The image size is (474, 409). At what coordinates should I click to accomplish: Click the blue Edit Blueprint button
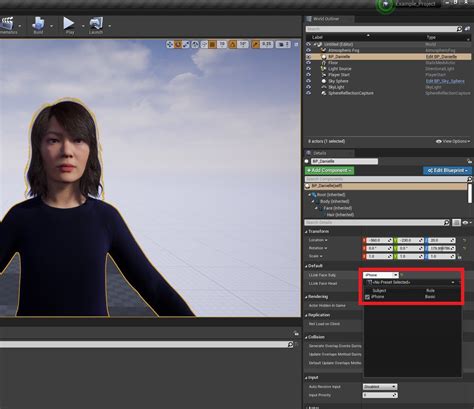click(x=447, y=170)
